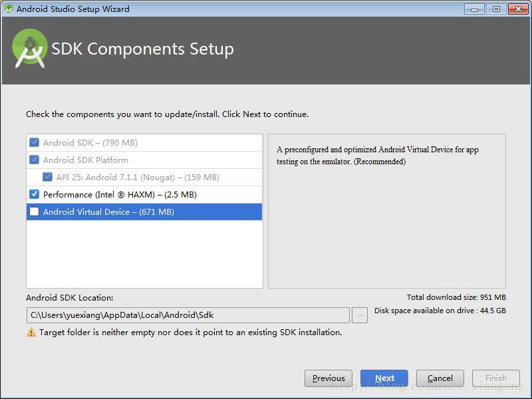Toggle the Android SDK Platform checkbox
Image resolution: width=532 pixels, height=399 pixels.
[35, 160]
